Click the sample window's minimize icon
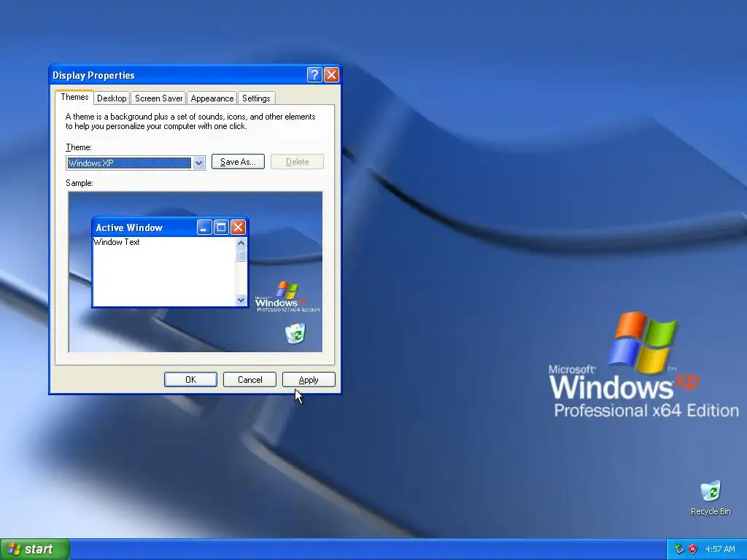Image resolution: width=747 pixels, height=560 pixels. (x=204, y=227)
